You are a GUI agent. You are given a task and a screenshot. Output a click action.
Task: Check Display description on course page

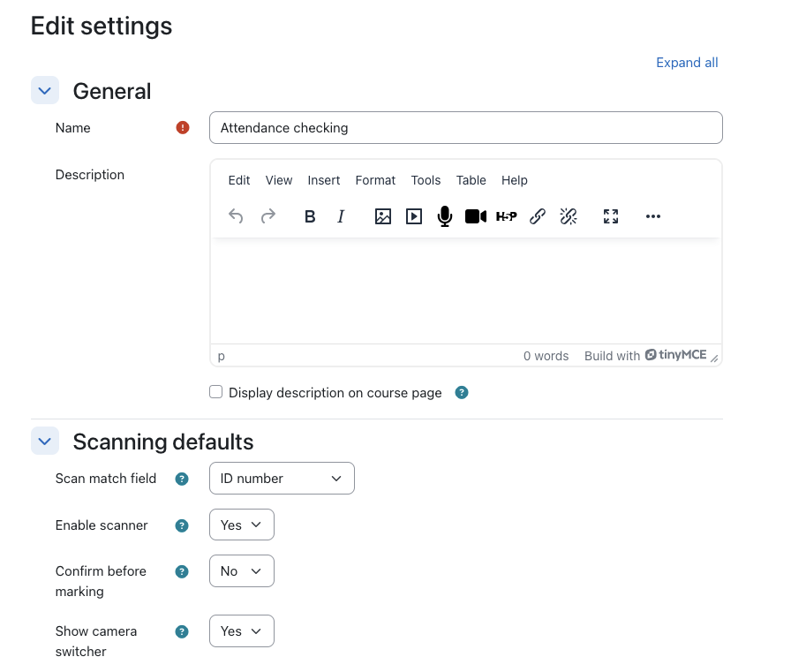pos(216,392)
